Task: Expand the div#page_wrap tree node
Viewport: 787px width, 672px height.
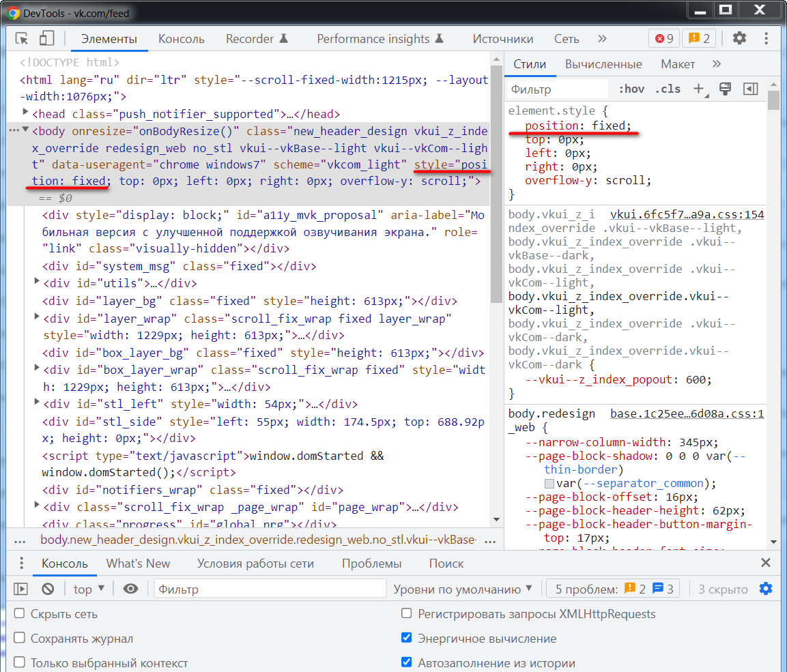Action: tap(37, 506)
